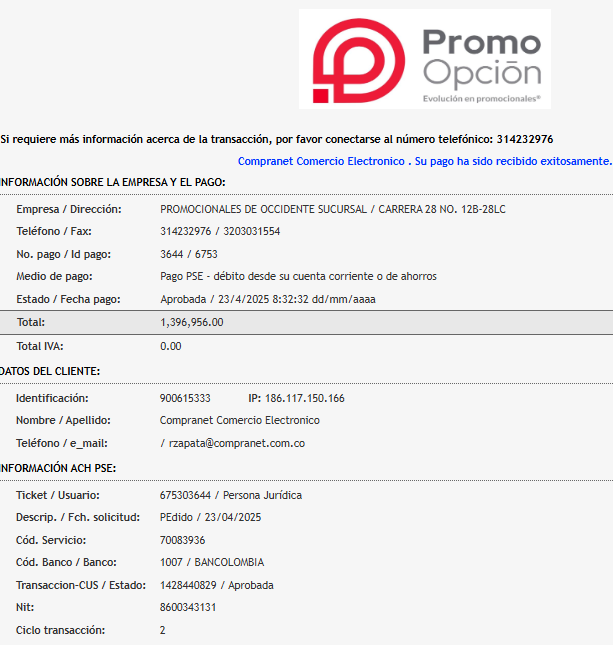Click the Promo Opción logo image
Viewport: 613px width, 645px height.
point(425,59)
